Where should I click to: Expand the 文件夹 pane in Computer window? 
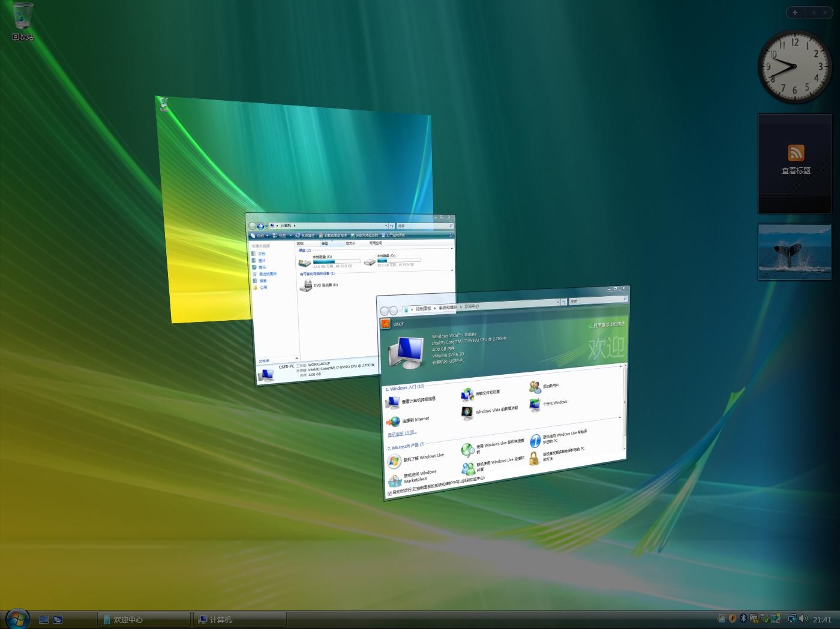click(296, 359)
